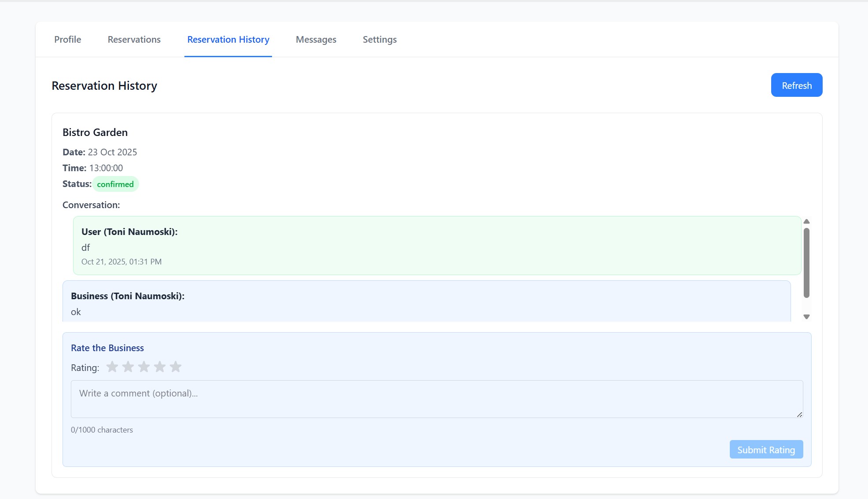Open the Profile tab

67,40
